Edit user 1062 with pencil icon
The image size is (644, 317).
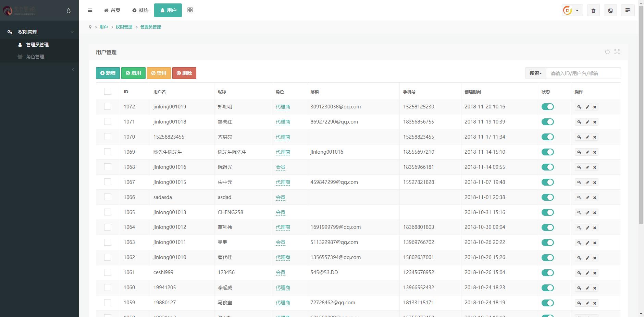click(x=587, y=258)
